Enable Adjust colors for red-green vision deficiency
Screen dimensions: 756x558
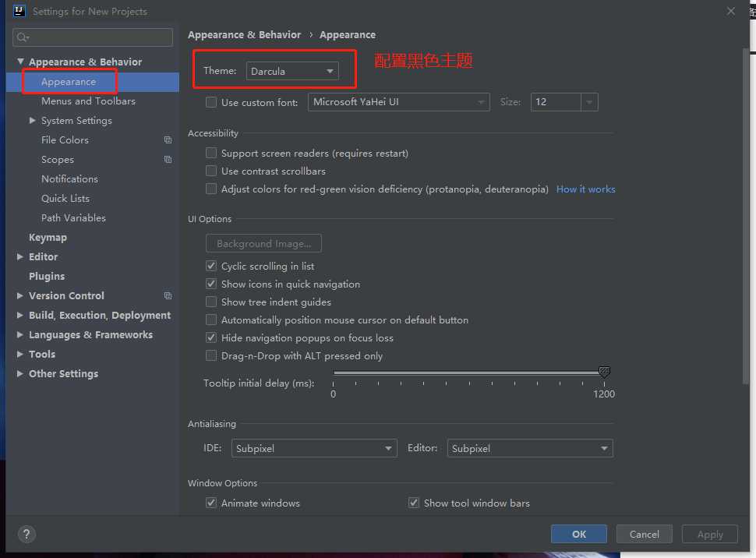(211, 189)
